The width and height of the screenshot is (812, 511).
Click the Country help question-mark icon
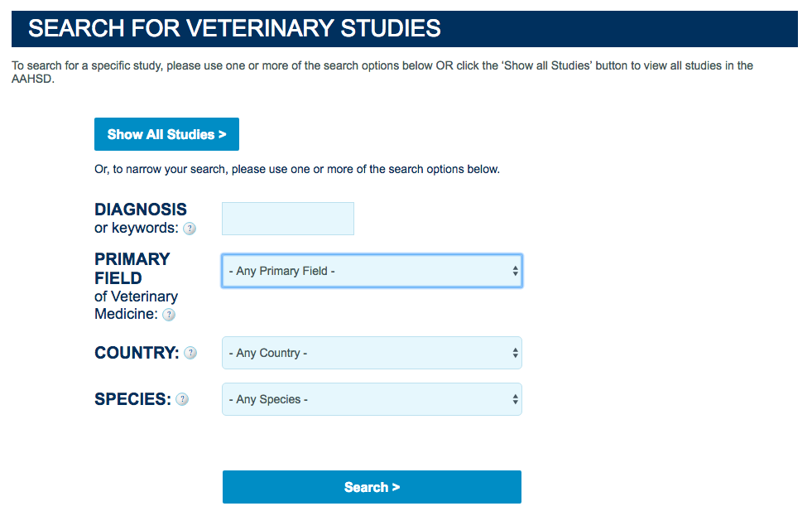190,353
